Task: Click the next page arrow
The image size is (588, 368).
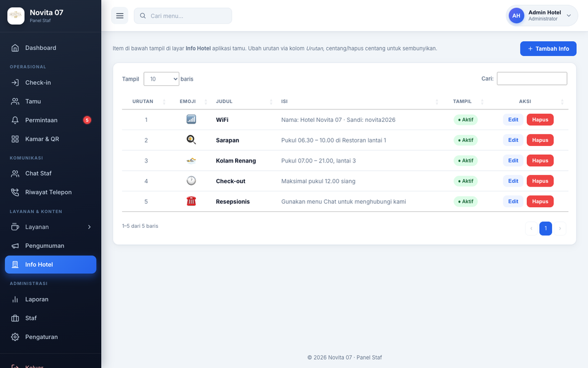Action: (560, 228)
